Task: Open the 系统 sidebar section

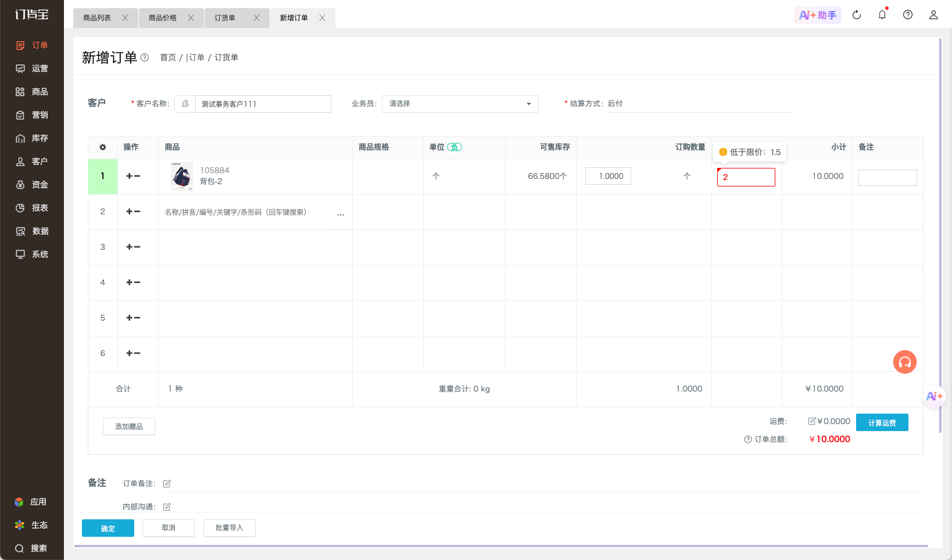Action: 32,254
